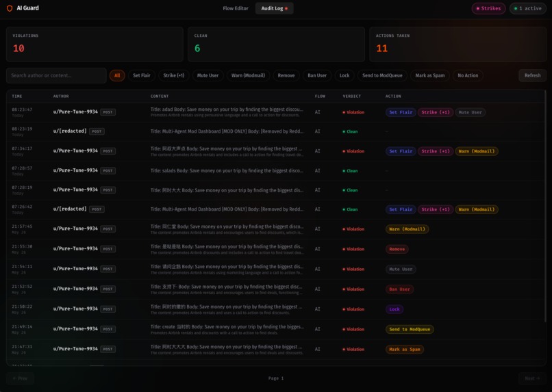Go to the previous page with Prev
Image resolution: width=552 pixels, height=392 pixels.
(20, 378)
